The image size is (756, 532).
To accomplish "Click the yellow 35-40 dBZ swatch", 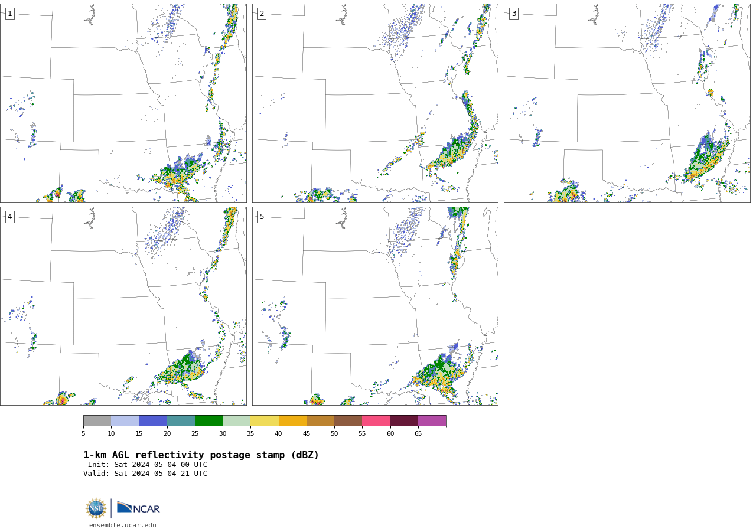I will point(265,421).
